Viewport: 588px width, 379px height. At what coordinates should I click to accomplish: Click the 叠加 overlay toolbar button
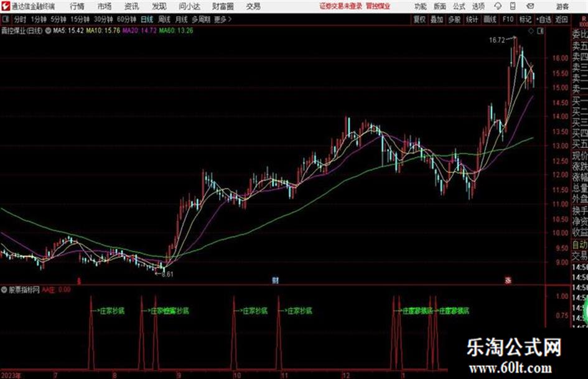[x=437, y=19]
